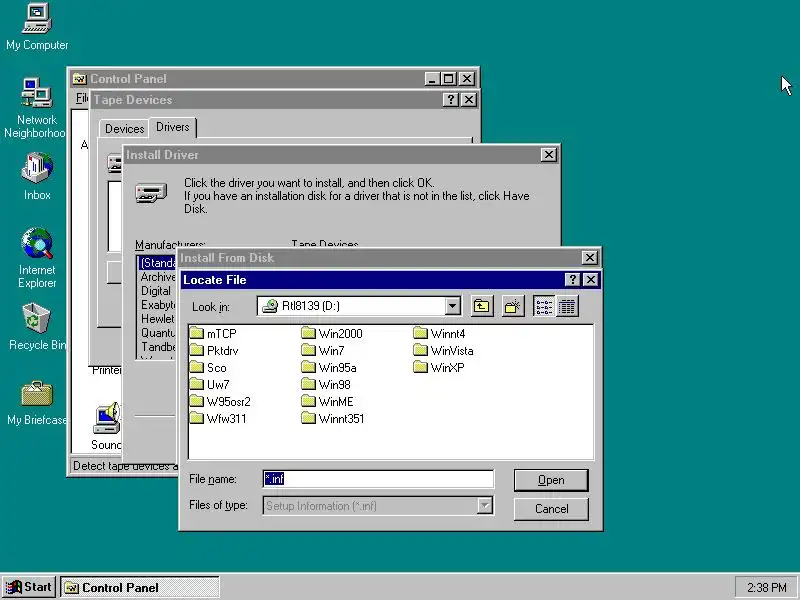Switch Locate File to Details view
Viewport: 800px width, 600px height.
(x=567, y=306)
